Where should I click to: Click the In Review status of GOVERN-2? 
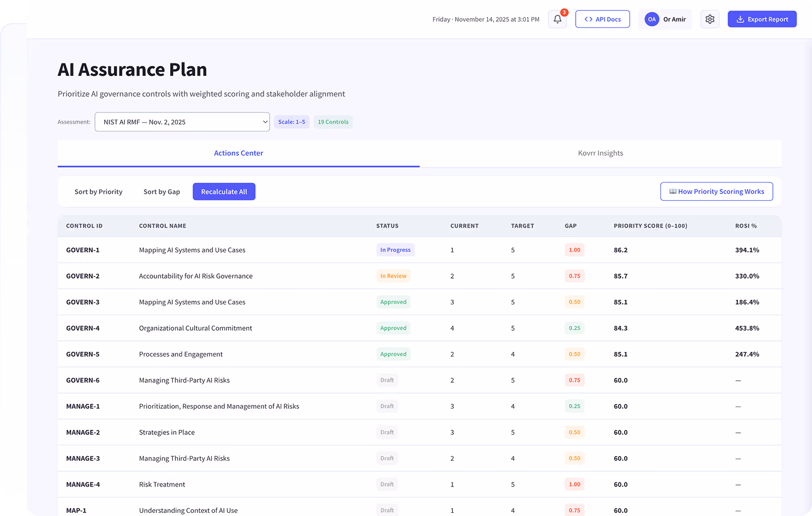pyautogui.click(x=393, y=276)
